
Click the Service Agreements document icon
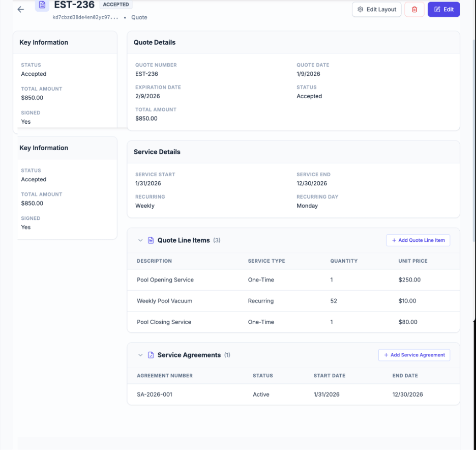[x=151, y=355]
